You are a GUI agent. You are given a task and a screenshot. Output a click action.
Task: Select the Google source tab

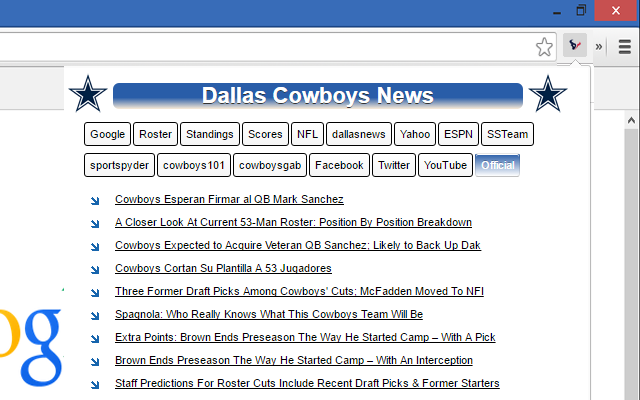107,134
